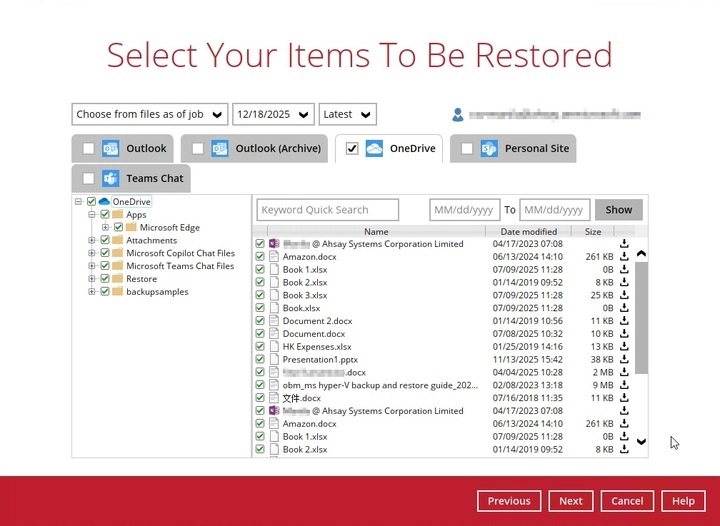The image size is (720, 526).
Task: Expand the backupsamples folder node
Action: [x=92, y=291]
